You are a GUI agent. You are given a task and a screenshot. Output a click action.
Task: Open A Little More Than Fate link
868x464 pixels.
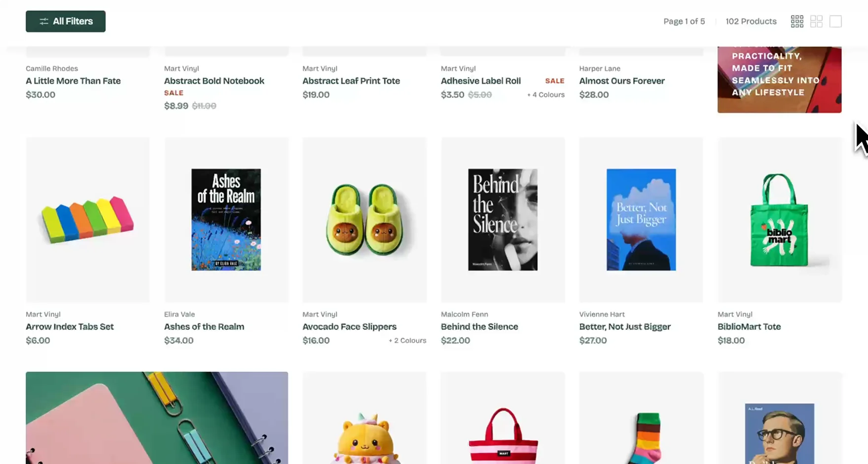(x=73, y=81)
